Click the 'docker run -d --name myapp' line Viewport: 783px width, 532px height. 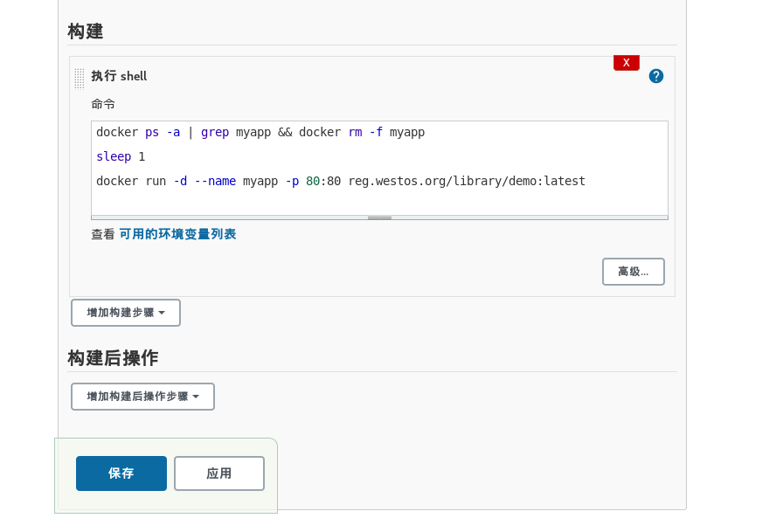tap(341, 181)
